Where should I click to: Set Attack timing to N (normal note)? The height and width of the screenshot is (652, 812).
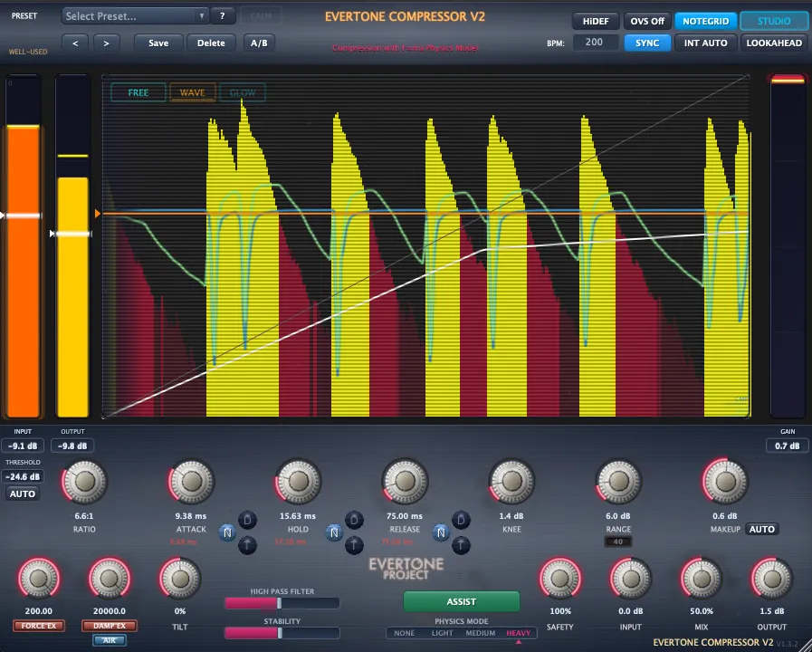point(227,532)
